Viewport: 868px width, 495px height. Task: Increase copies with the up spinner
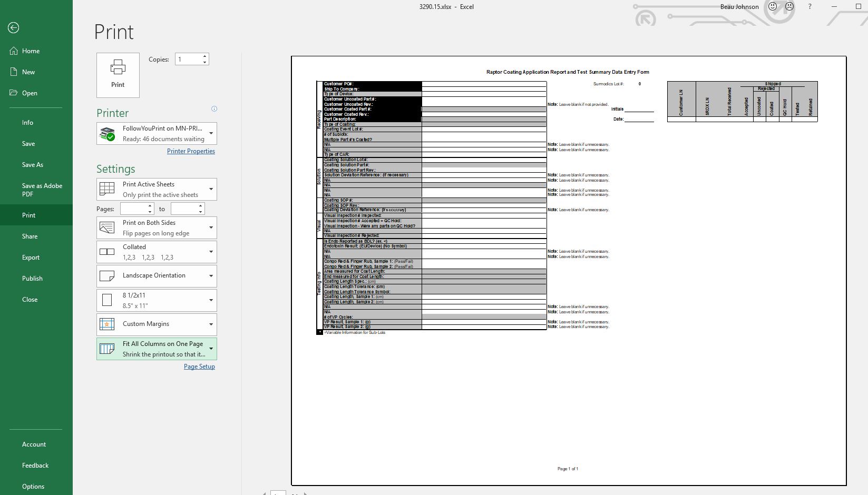204,56
